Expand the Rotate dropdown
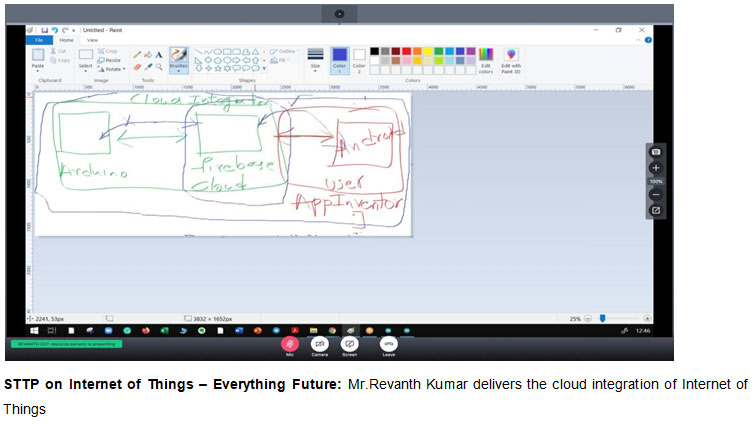The image size is (754, 425). point(110,68)
